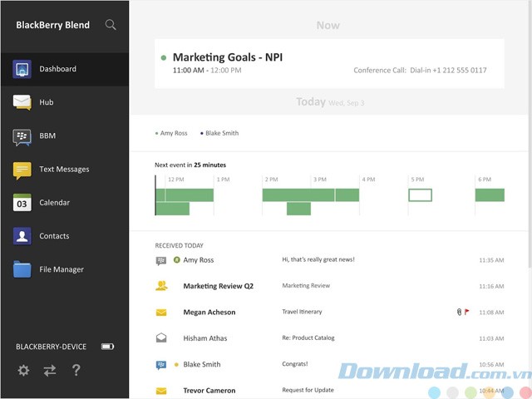Click the search magnifier icon
Image resolution: width=532 pixels, height=399 pixels.
pos(111,25)
